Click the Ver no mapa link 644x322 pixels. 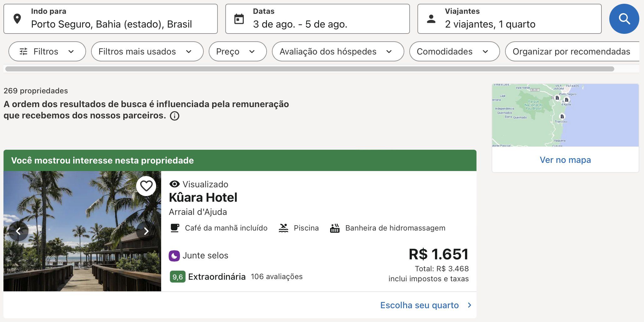click(565, 160)
